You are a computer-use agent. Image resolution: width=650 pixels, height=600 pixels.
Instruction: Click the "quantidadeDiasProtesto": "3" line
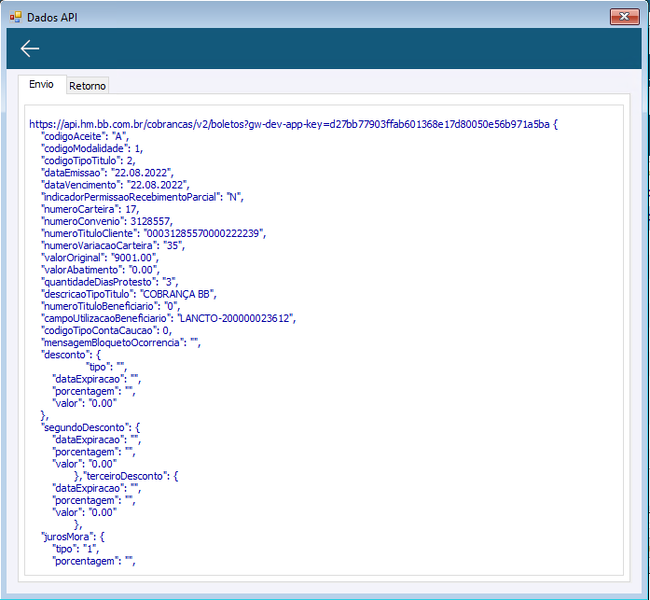pyautogui.click(x=109, y=282)
